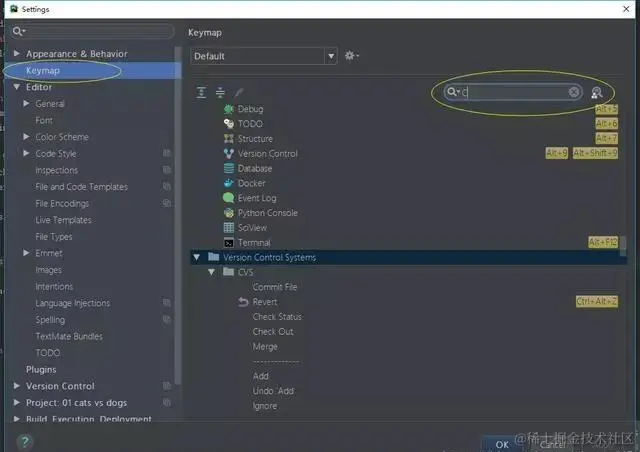Click the settings sidebar scrollbar

tap(178, 215)
